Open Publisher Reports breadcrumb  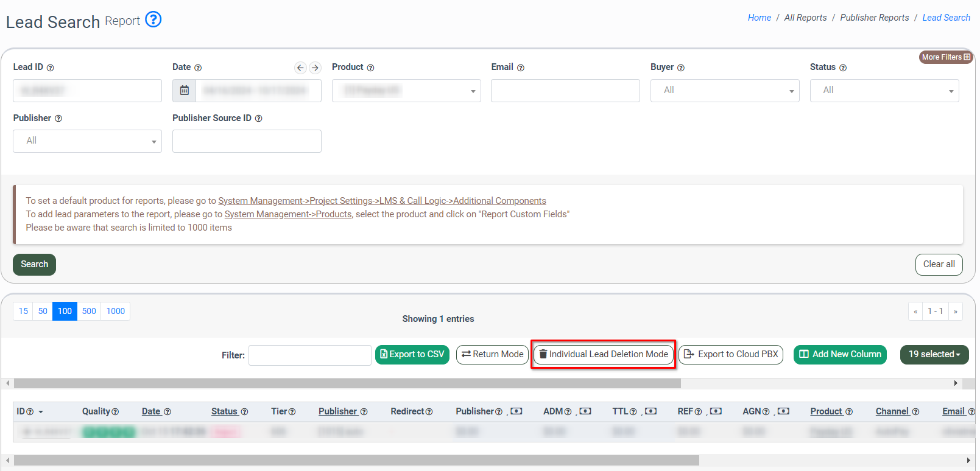[874, 18]
